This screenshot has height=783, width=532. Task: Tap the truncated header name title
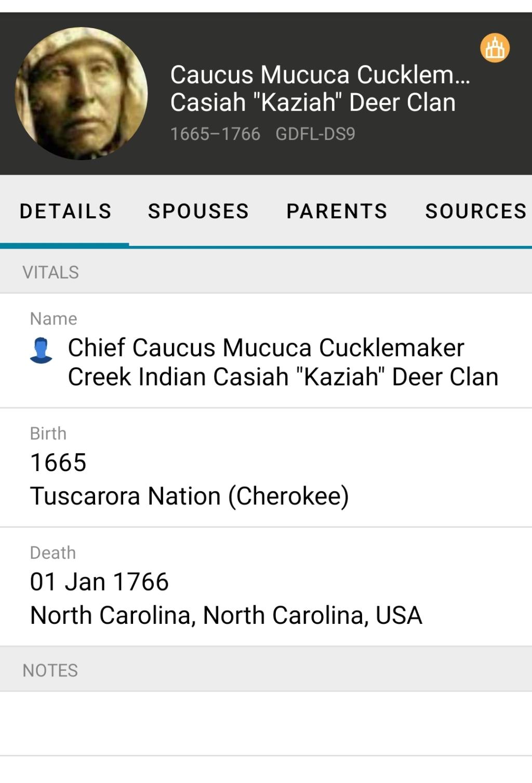pos(320,88)
